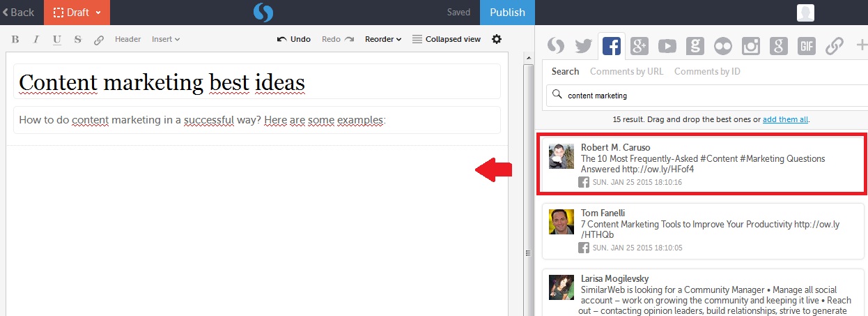Image resolution: width=868 pixels, height=316 pixels.
Task: Redo the last edit
Action: click(338, 39)
